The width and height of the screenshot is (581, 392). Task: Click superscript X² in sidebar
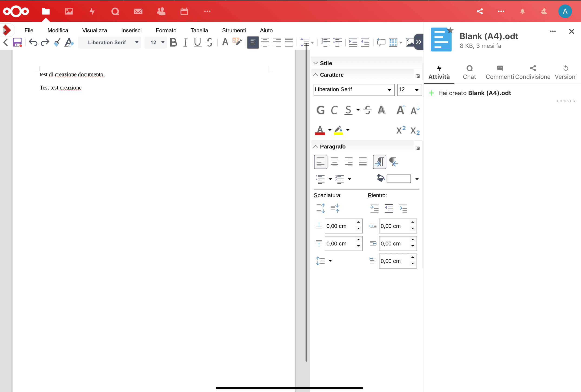401,130
